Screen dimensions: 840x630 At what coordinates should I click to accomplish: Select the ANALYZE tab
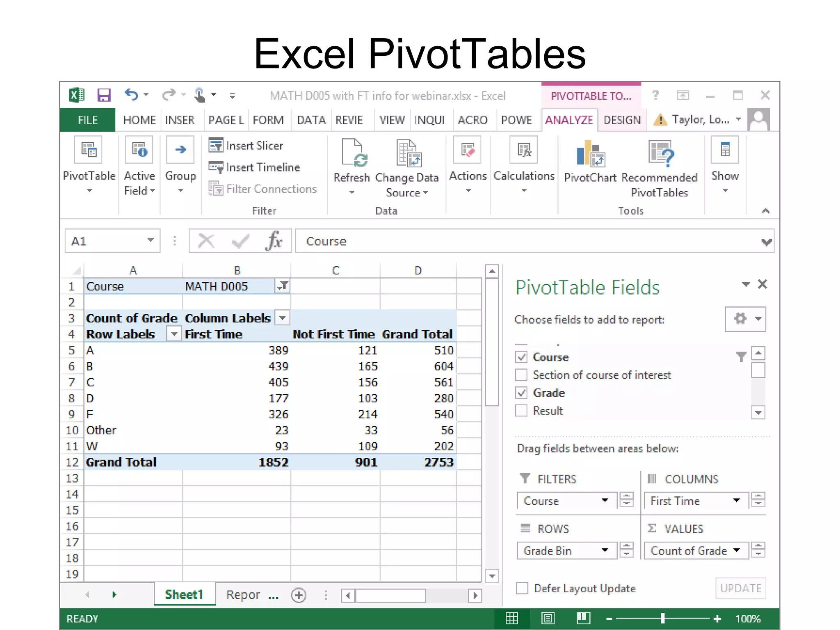pos(569,120)
